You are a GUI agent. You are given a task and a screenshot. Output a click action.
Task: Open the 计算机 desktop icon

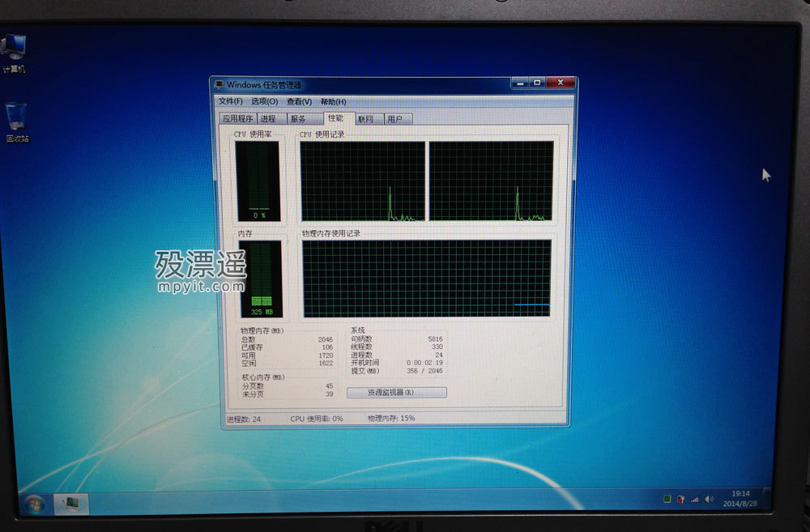pos(14,53)
